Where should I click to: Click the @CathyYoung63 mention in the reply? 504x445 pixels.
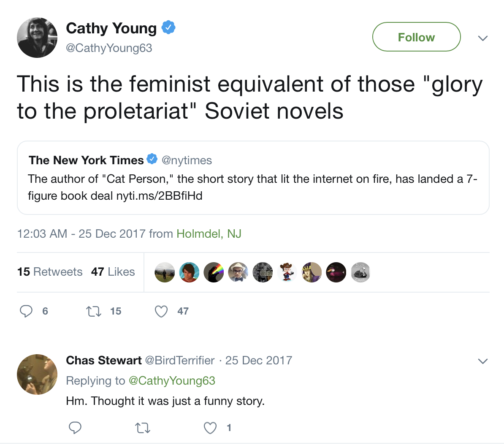point(172,381)
